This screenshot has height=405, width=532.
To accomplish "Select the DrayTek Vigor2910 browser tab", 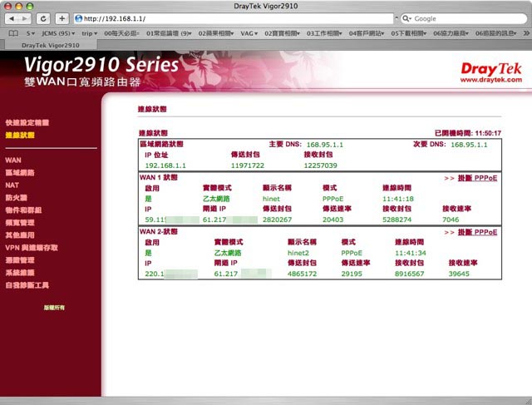I will coord(51,45).
